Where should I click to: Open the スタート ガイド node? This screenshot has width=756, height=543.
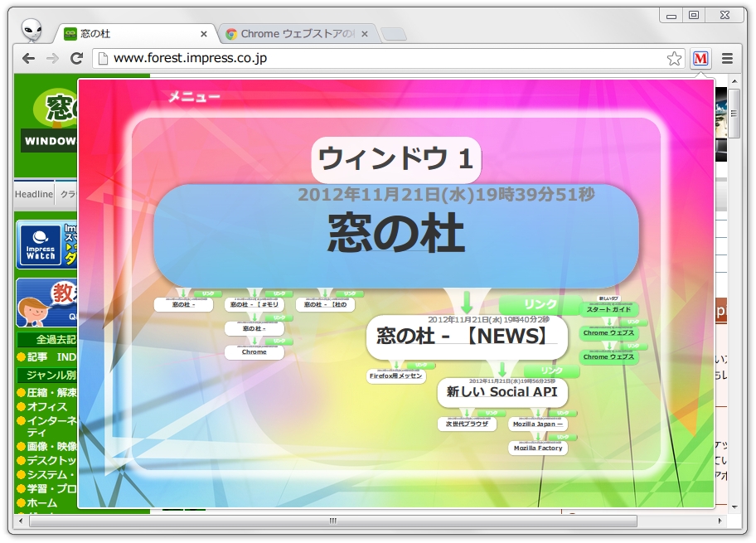pyautogui.click(x=609, y=309)
